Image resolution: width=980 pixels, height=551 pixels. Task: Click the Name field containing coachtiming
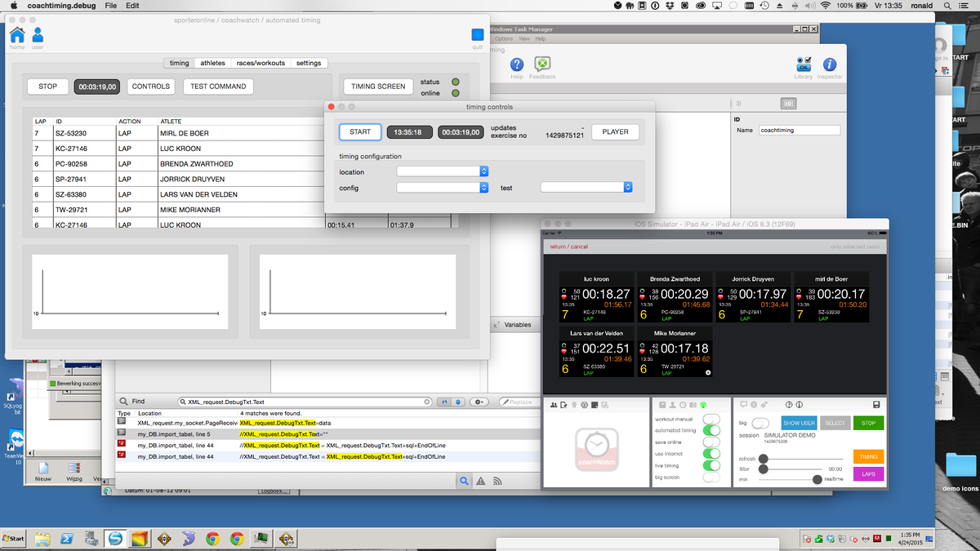[799, 130]
